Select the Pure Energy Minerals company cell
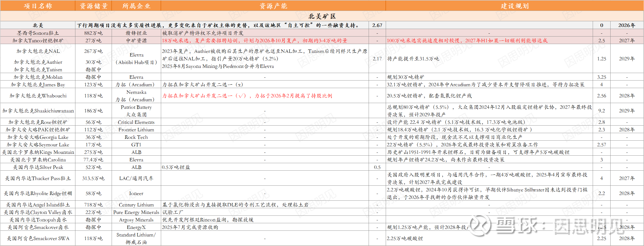The width and height of the screenshot is (644, 246). point(136,212)
